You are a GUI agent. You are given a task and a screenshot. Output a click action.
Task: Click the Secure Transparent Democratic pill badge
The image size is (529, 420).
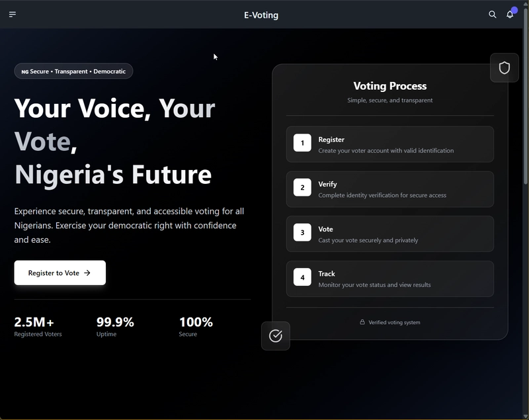pyautogui.click(x=73, y=71)
